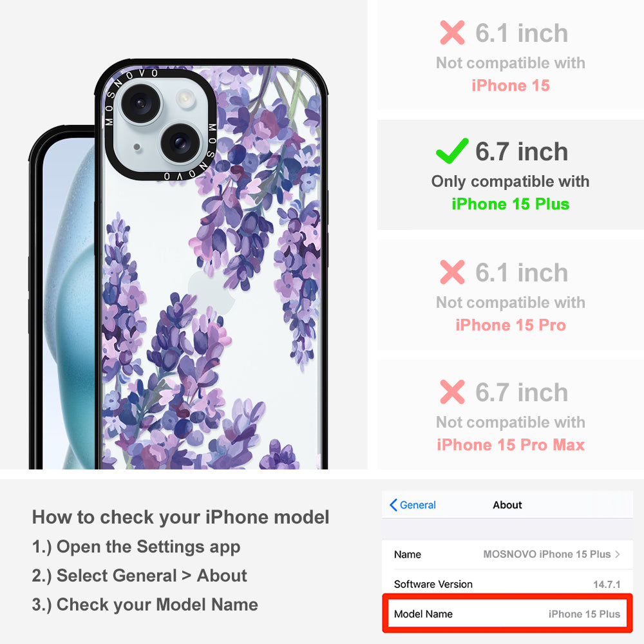Screen dimensions: 644x644
Task: Click the green checkmark beside 6.7 inch
Action: tap(452, 151)
